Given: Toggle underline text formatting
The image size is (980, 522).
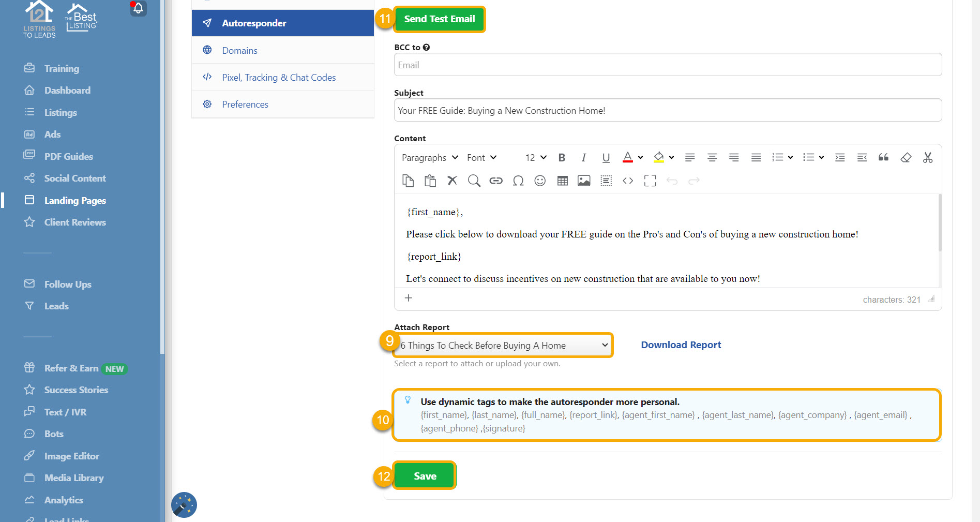Looking at the screenshot, I should click(606, 158).
